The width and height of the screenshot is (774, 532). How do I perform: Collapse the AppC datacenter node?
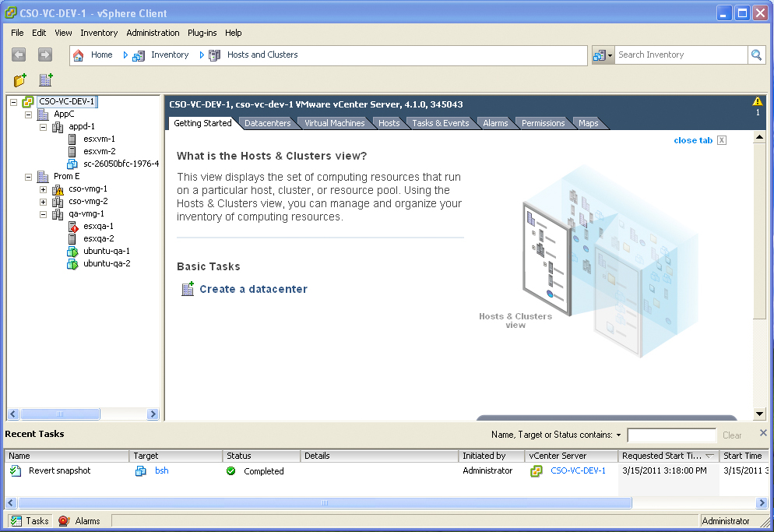point(29,115)
